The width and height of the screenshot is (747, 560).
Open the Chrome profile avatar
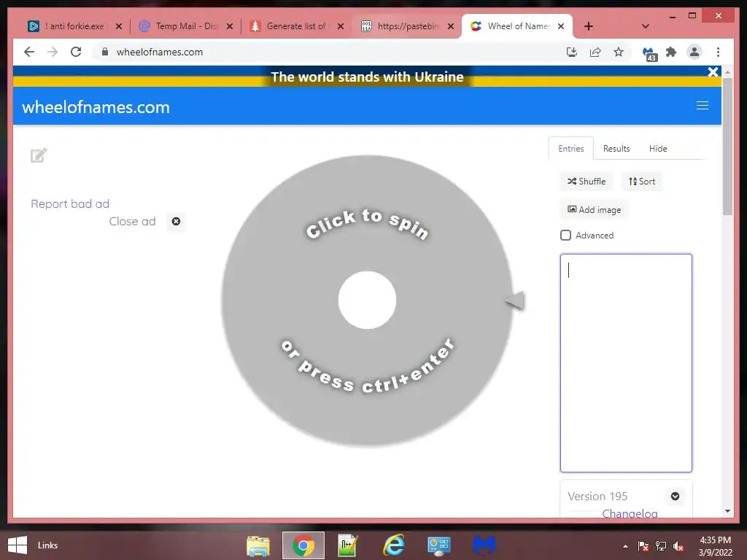coord(694,52)
